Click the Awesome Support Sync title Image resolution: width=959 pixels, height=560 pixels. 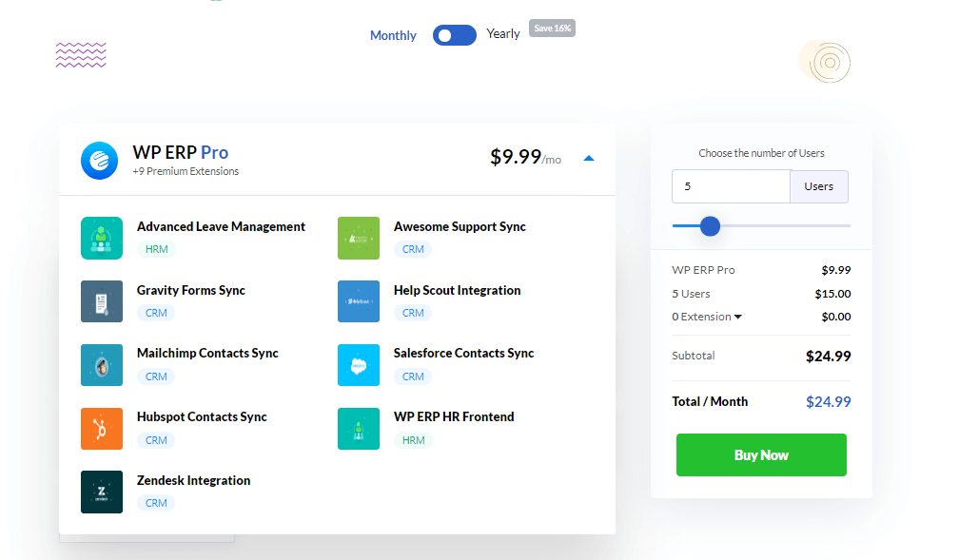460,227
